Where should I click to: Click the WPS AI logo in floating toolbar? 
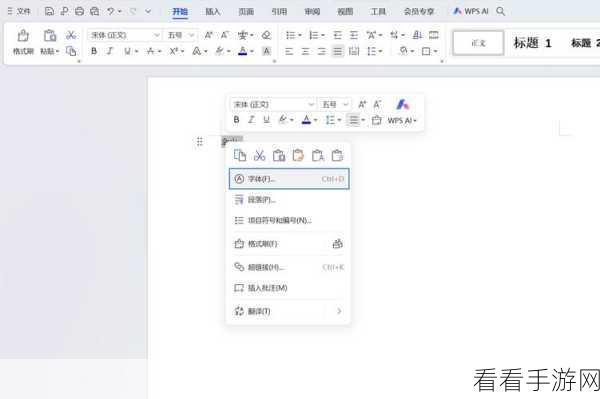coord(403,104)
